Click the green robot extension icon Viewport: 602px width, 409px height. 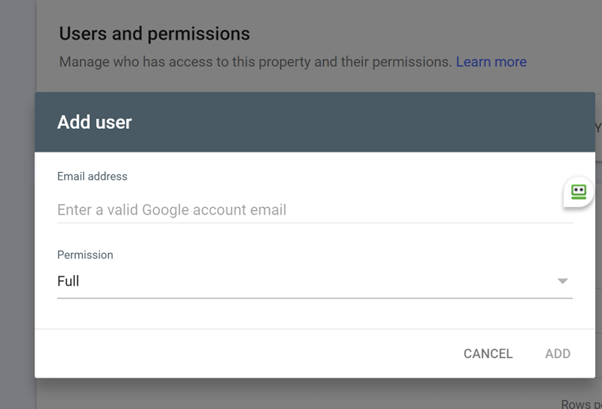point(578,191)
